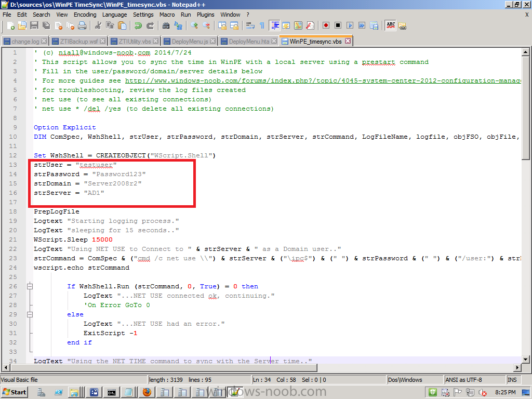This screenshot has width=532, height=399.
Task: Click the vertical scrollbar up arrow
Action: [x=525, y=52]
